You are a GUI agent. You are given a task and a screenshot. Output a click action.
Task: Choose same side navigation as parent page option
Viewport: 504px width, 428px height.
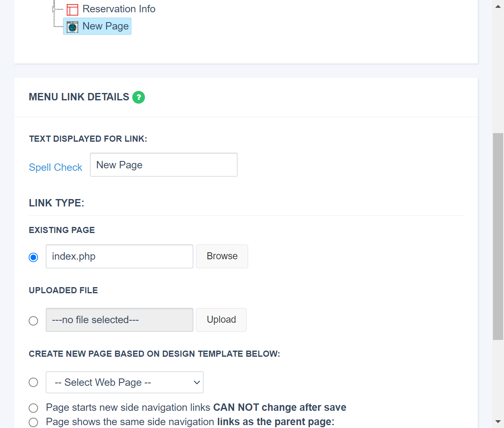pyautogui.click(x=34, y=422)
